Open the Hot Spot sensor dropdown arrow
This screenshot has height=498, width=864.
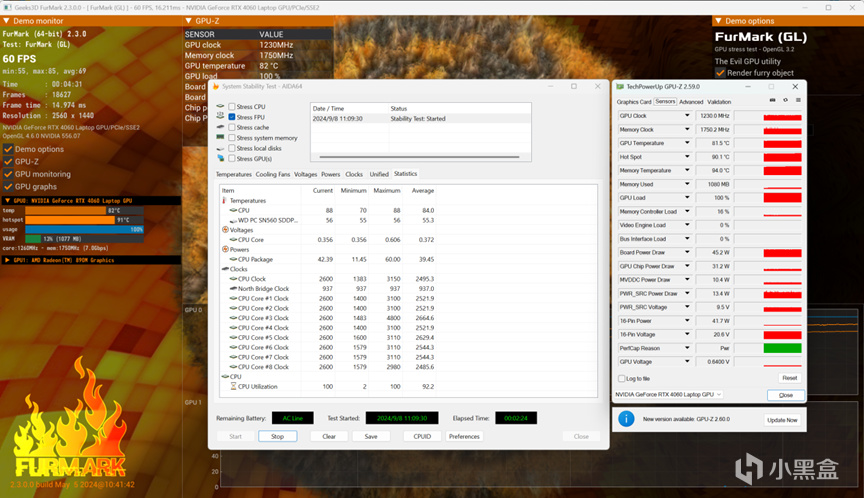point(687,157)
